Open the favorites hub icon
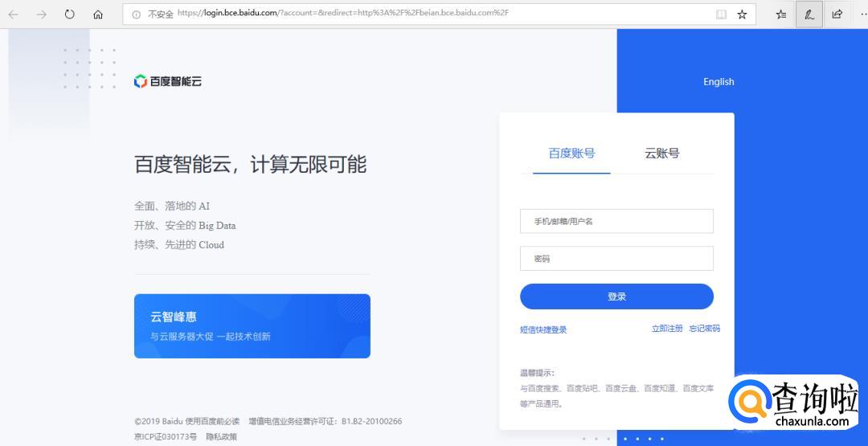The width and height of the screenshot is (868, 446). [781, 14]
